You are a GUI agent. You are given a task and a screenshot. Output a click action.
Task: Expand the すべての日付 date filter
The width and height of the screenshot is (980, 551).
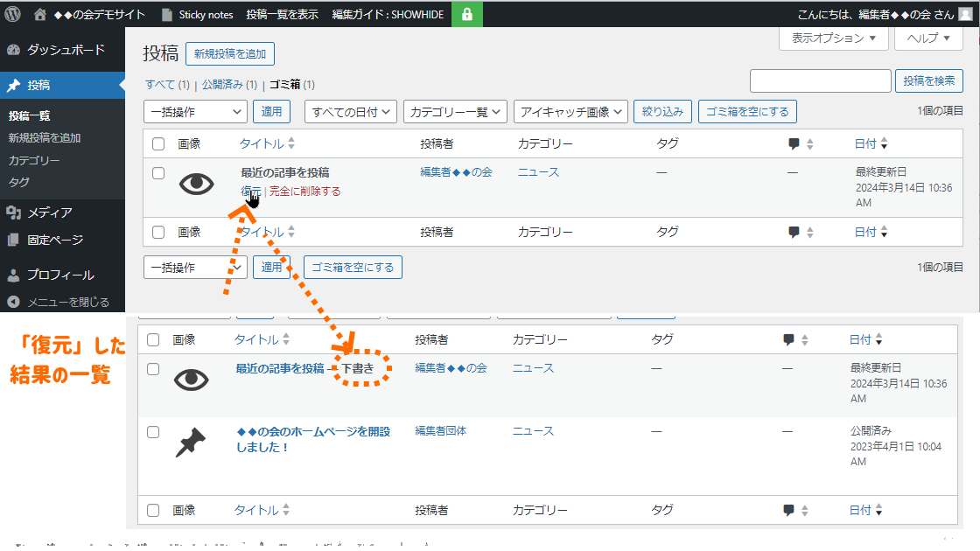pos(351,112)
